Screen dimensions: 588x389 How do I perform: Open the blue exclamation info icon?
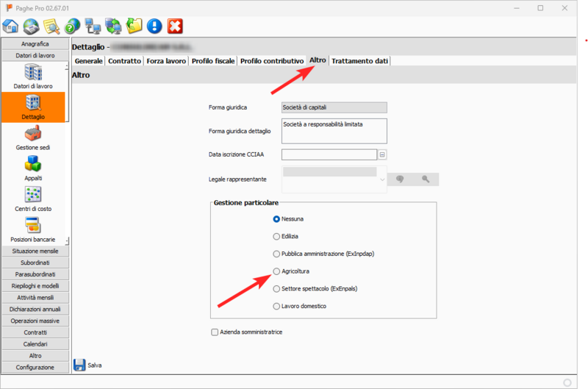(x=154, y=26)
